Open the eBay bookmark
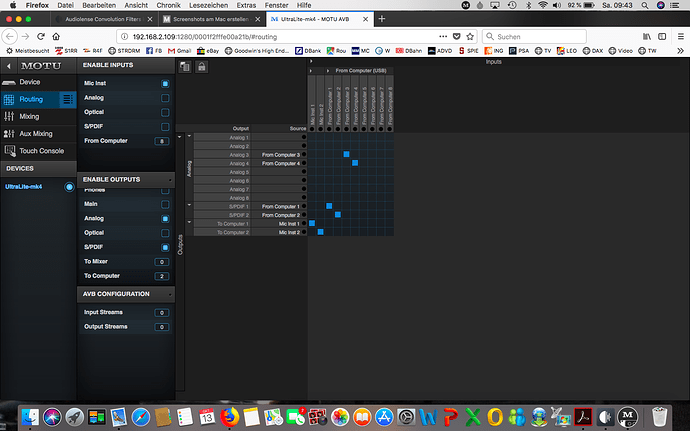This screenshot has height=431, width=690. [208, 51]
